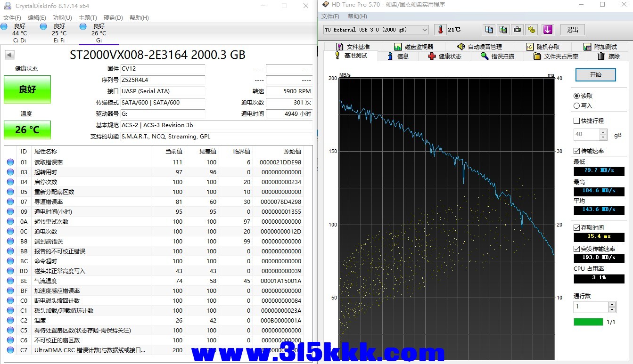633x364 pixels.
Task: Copy screenshot icon in HD Tune toolbar
Action: point(503,29)
